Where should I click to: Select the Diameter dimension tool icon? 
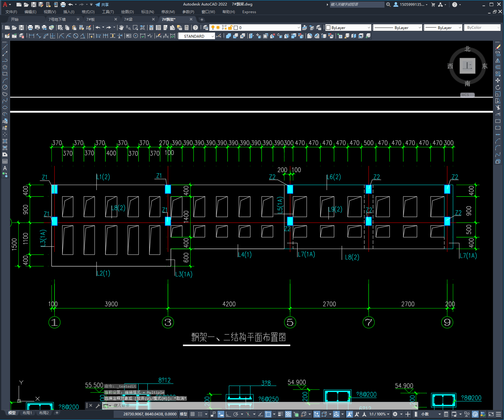[x=76, y=36]
